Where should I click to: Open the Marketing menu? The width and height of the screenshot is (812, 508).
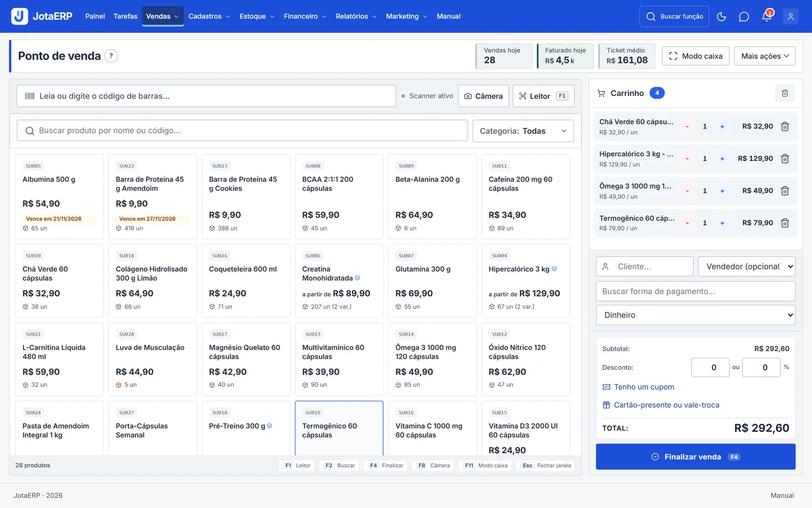(407, 16)
